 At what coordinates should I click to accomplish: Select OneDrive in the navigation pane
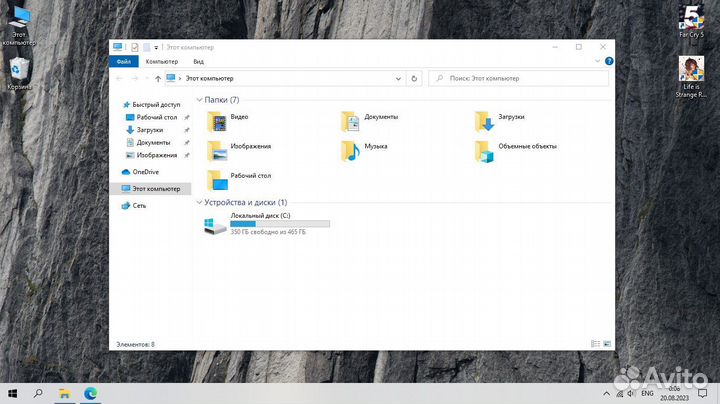pos(145,172)
